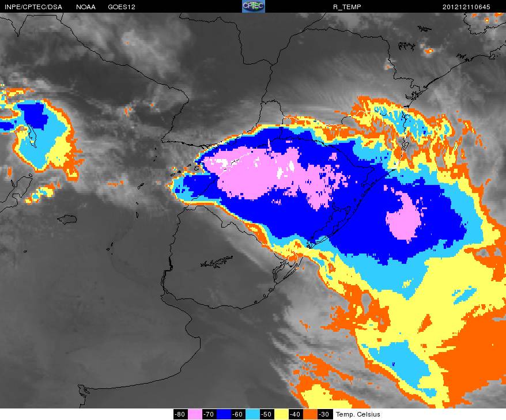Click the pink swatch in temperature legend
Viewport: 506px width, 420px height.
[195, 414]
